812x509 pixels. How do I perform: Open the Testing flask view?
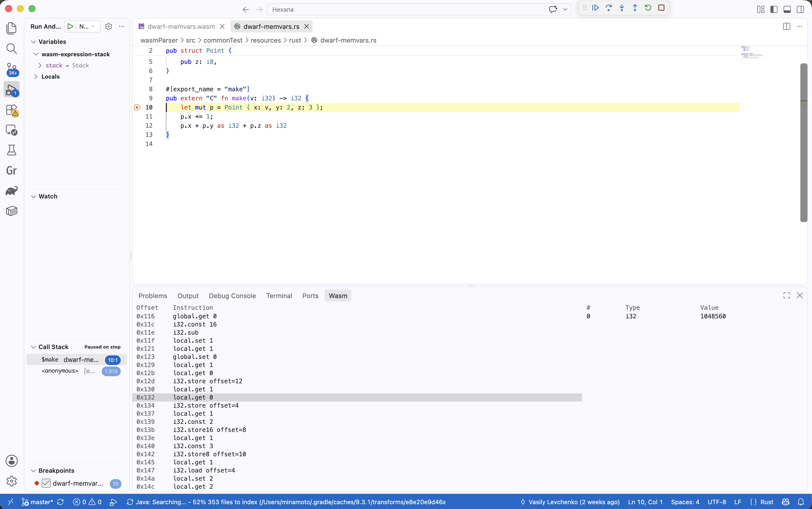tap(12, 150)
